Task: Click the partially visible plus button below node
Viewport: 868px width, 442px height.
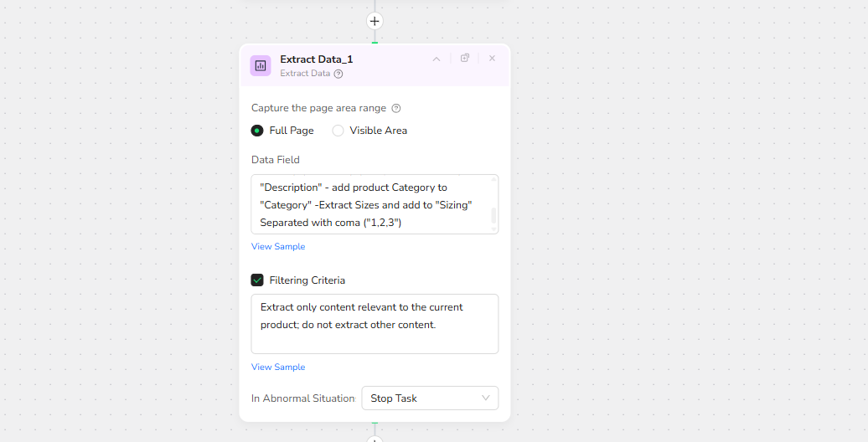Action: pyautogui.click(x=375, y=439)
